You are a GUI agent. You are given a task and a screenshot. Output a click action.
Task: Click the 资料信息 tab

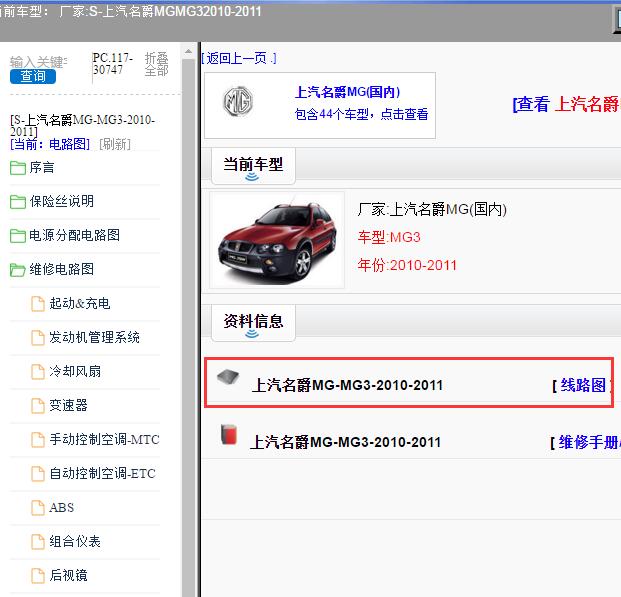[253, 322]
